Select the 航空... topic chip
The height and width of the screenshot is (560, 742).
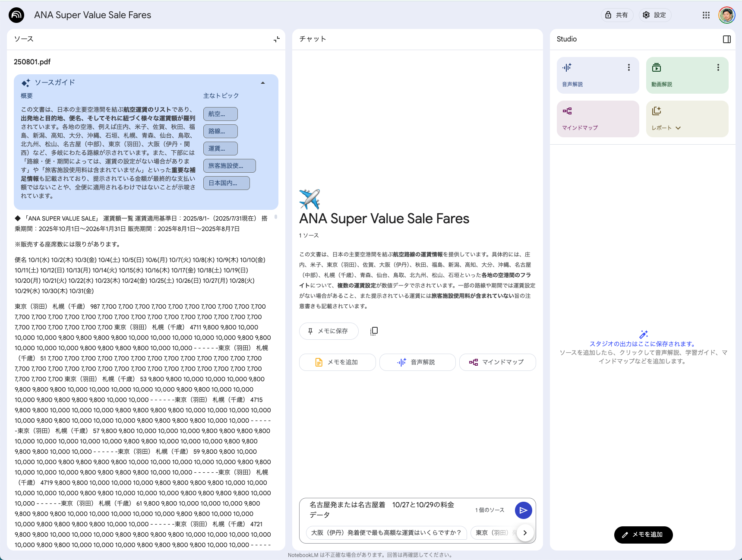pos(221,114)
